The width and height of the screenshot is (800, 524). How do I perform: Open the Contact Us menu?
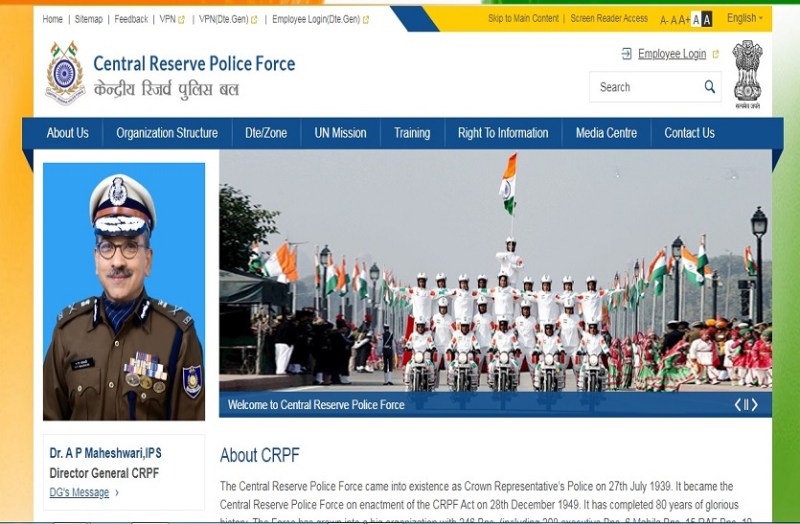pos(689,133)
